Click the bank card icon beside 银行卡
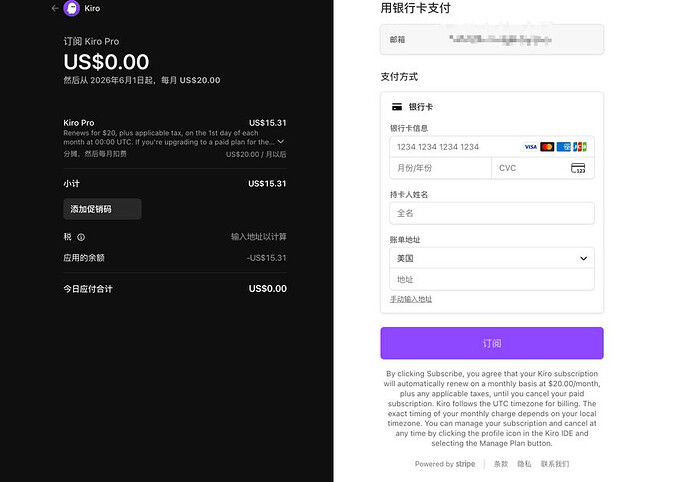This screenshot has width=690, height=482. [397, 107]
